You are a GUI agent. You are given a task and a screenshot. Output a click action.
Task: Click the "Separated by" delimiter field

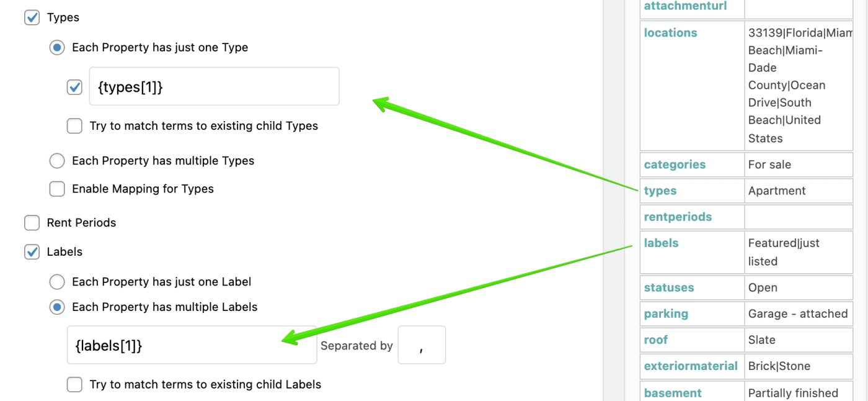click(422, 346)
